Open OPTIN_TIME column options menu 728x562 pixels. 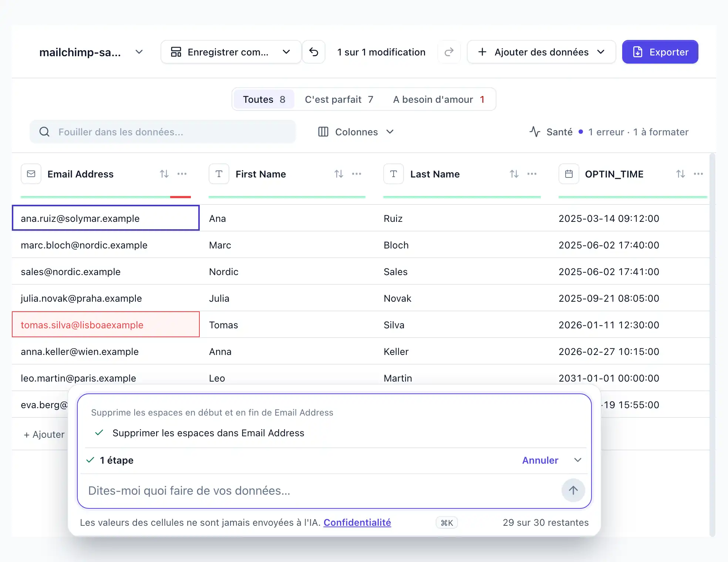point(698,174)
